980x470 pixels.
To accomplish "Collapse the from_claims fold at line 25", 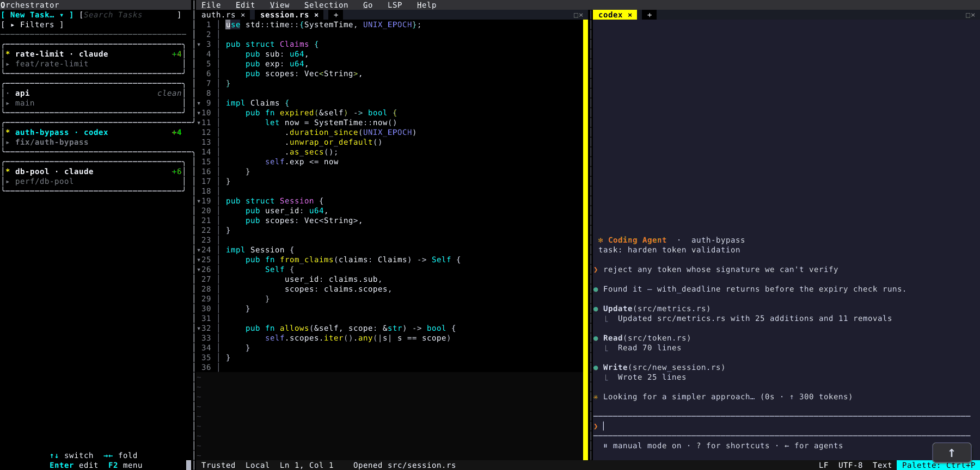I will 199,259.
